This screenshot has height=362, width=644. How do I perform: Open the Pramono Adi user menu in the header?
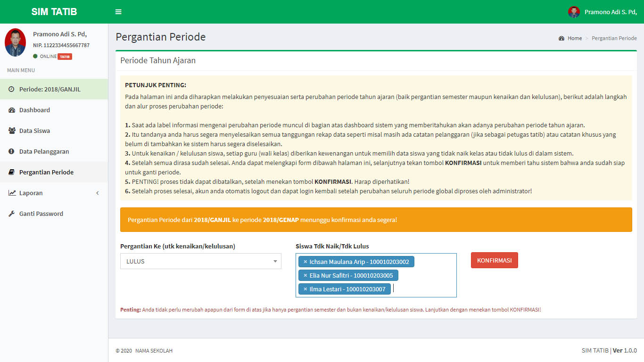[603, 12]
